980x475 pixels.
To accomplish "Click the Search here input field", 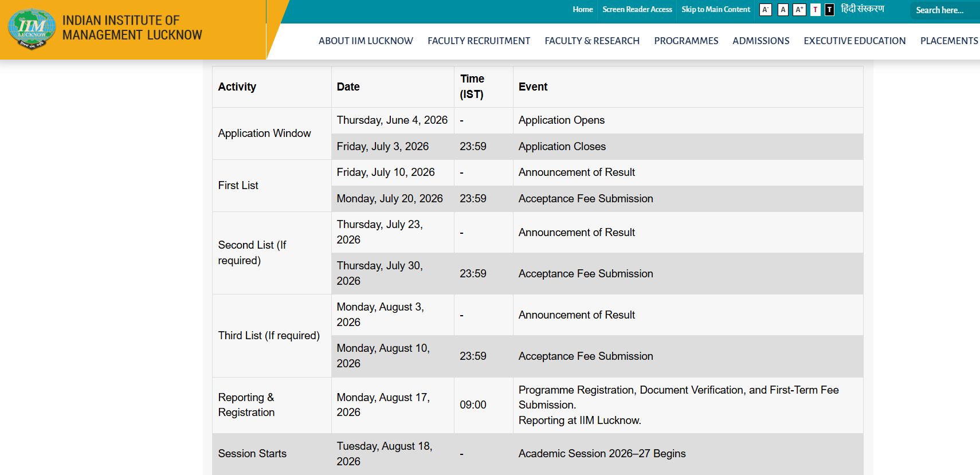I will click(945, 10).
